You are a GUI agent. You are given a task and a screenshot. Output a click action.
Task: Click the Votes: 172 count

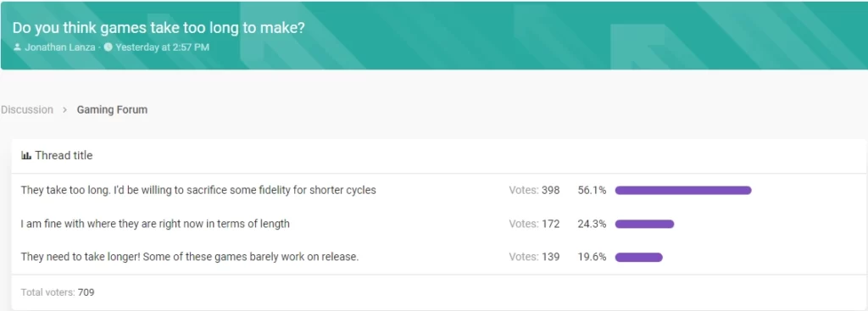coord(534,224)
